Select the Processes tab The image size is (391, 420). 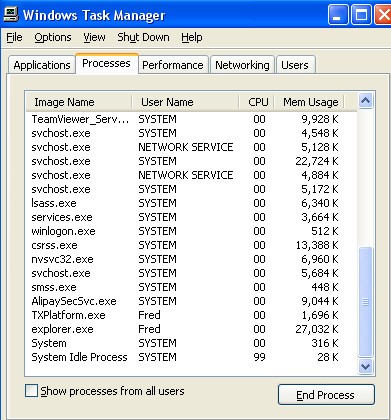pos(106,63)
